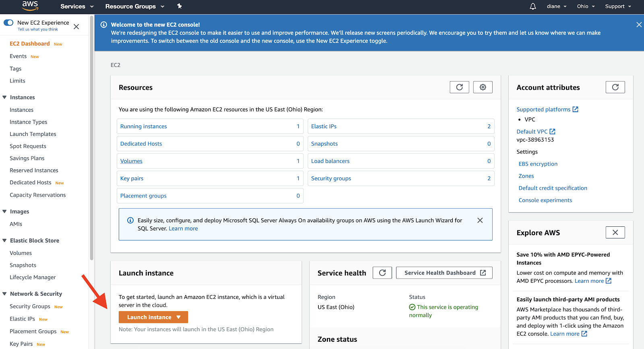Refresh the Service health panel
Screen dimensions: 644x349
(x=382, y=273)
